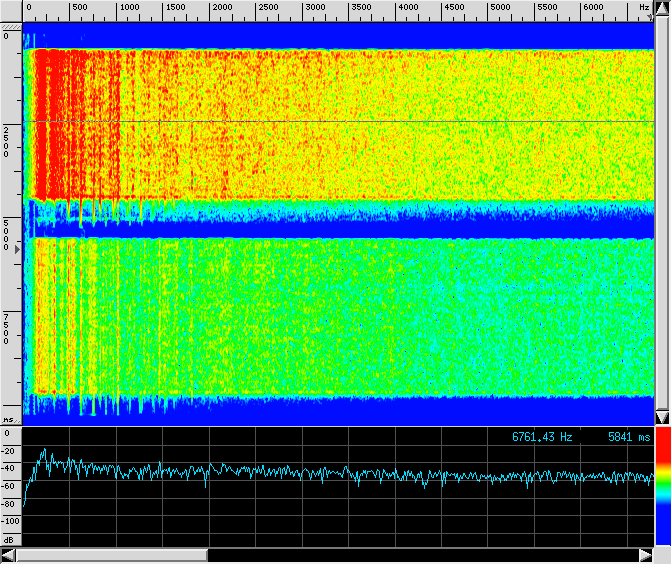Viewport: 671px width, 564px height.
Task: Click the 6761.43 Hz frequency readout
Action: (542, 437)
